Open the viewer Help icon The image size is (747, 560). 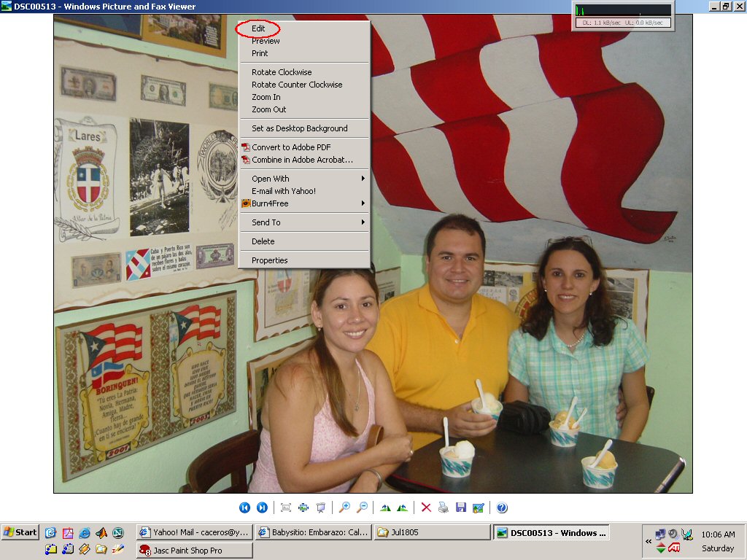click(x=502, y=507)
